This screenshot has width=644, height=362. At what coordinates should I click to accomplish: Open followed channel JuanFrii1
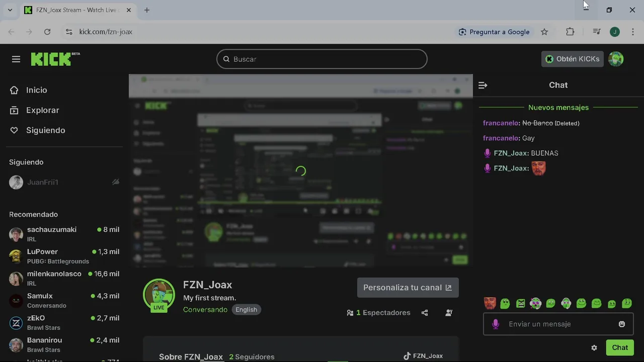tap(64, 182)
